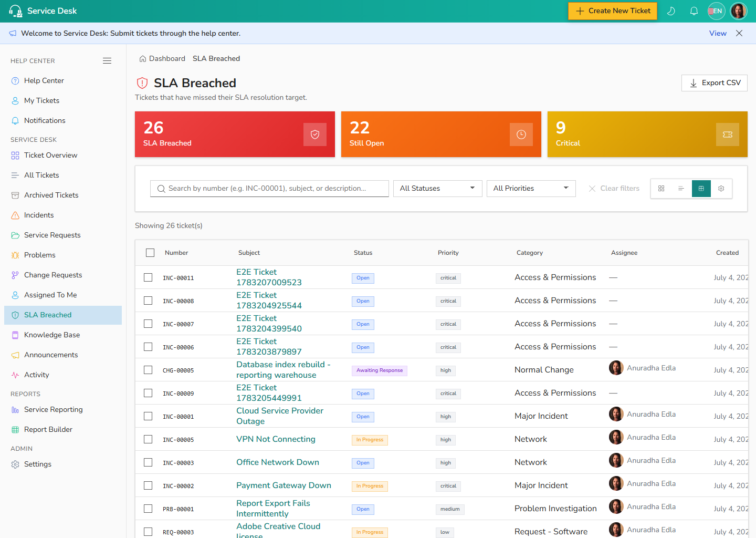Click the EN language selector icon
Viewport: 756px width, 538px height.
[716, 11]
